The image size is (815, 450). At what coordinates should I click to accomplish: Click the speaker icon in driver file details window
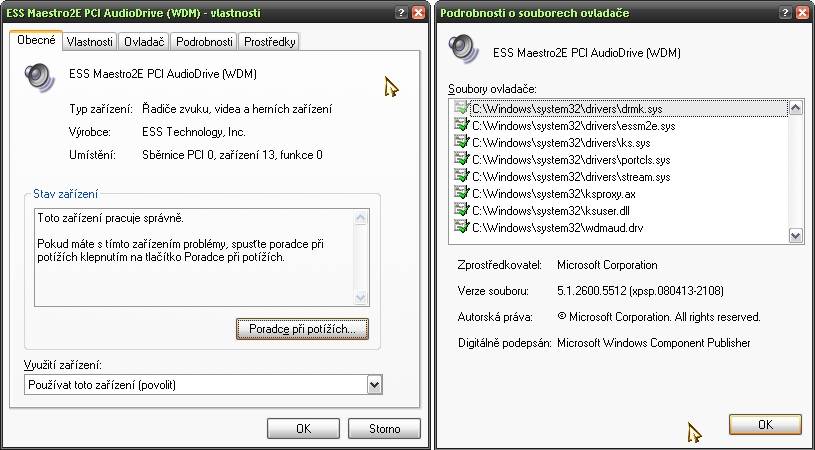pos(463,48)
